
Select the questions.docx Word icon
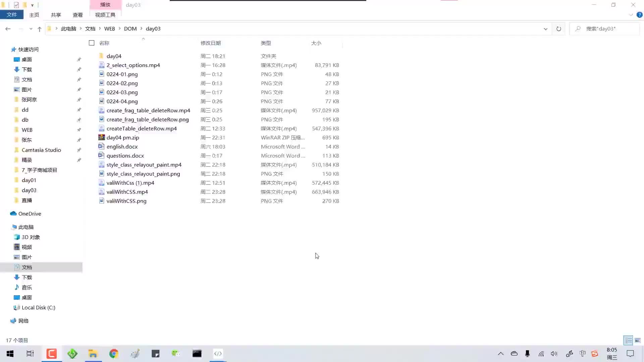[x=101, y=156]
